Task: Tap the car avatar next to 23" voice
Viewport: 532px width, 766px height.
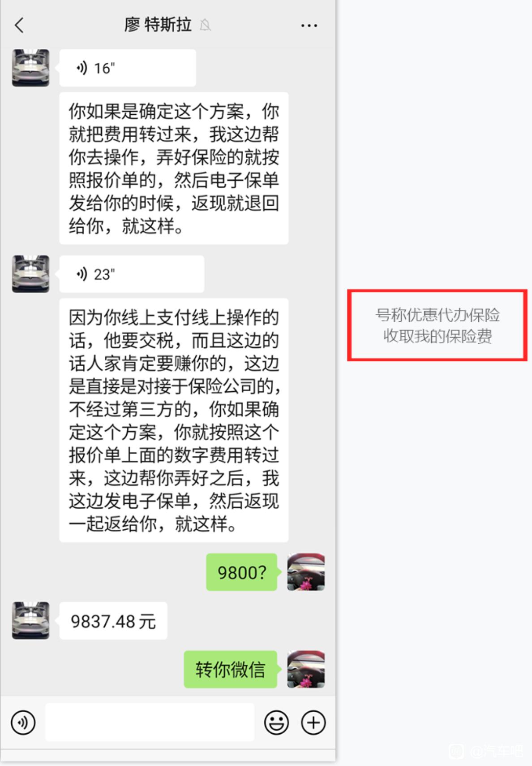Action: 30,274
